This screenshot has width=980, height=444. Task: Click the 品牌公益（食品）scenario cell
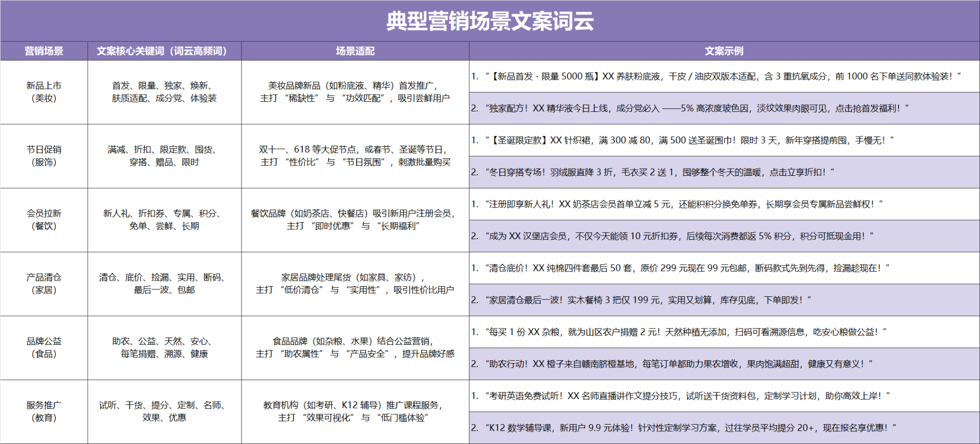(x=44, y=347)
